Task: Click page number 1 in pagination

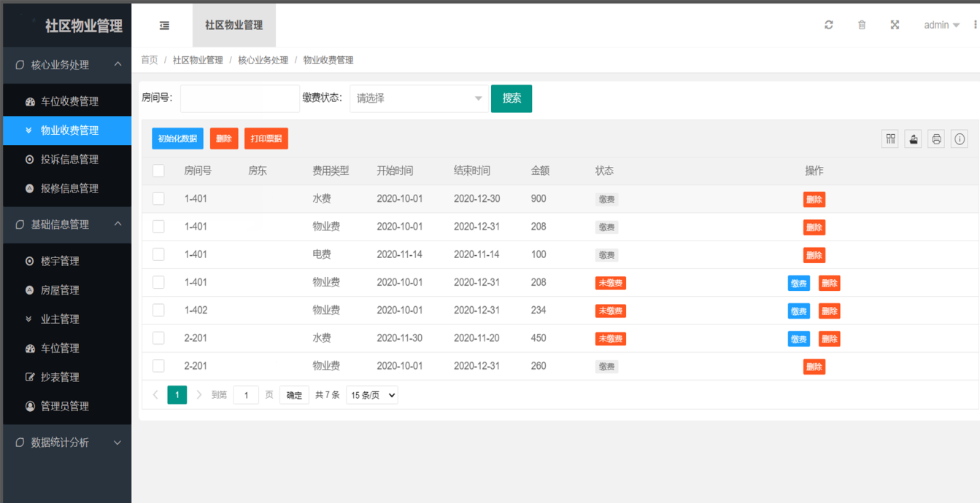Action: [177, 395]
